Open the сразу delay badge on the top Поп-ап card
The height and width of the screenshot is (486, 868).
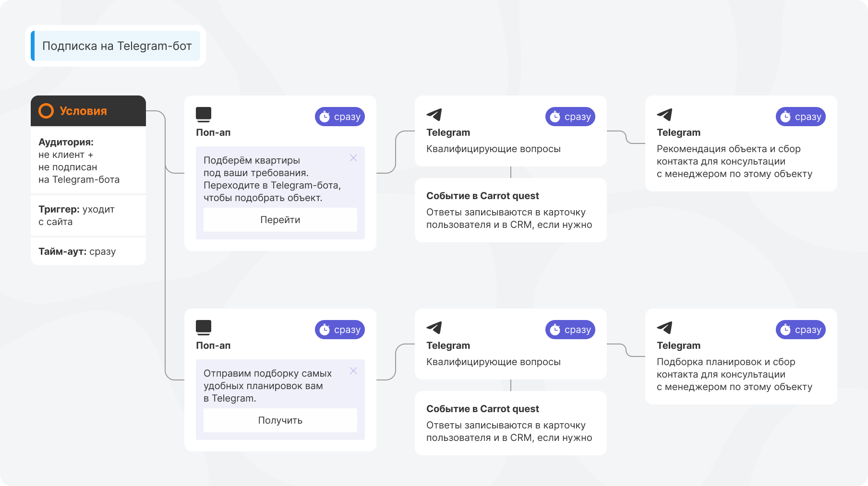[340, 117]
